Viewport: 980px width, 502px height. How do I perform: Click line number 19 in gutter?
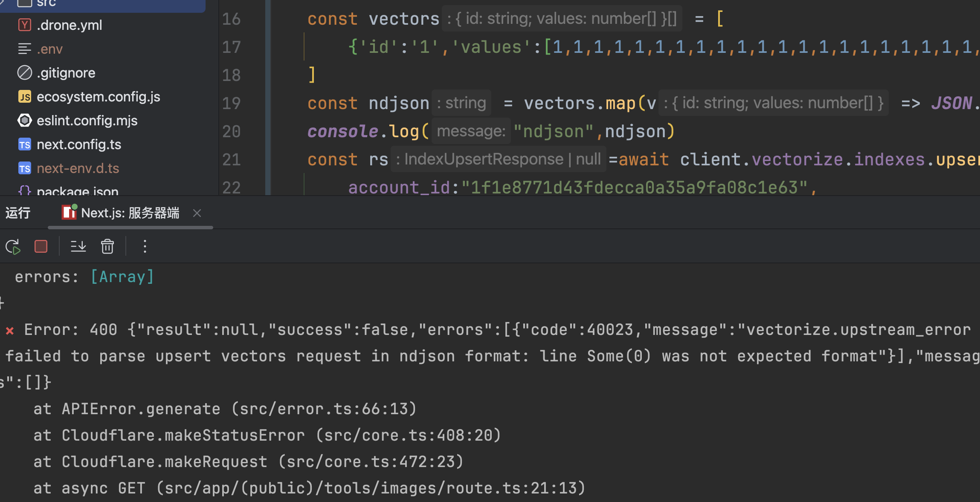pos(232,104)
